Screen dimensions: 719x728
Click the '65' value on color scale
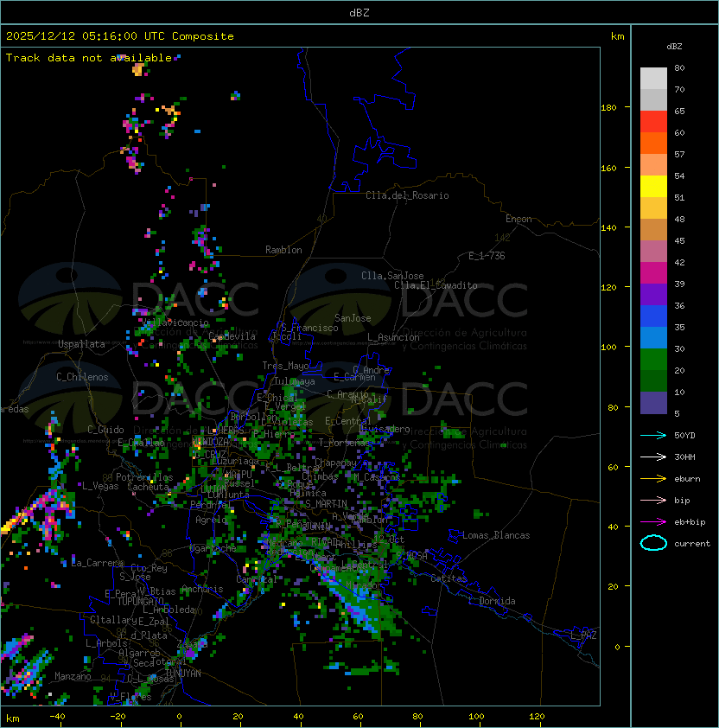[679, 111]
